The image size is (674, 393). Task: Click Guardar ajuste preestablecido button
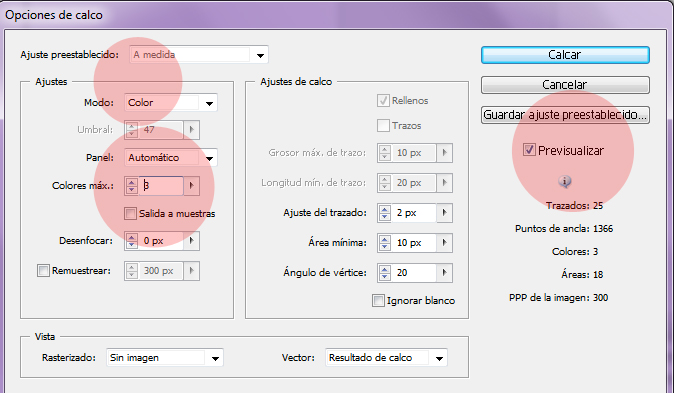[x=565, y=115]
